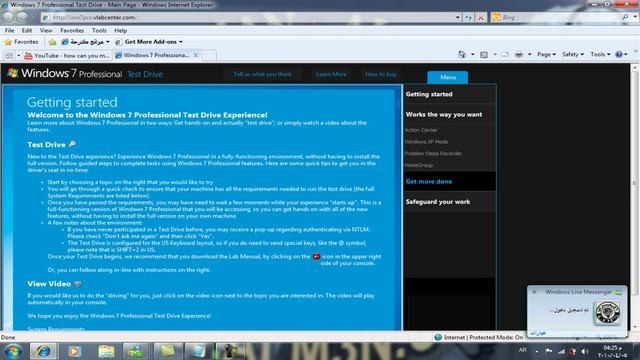The width and height of the screenshot is (640, 360).
Task: Expand the Home button dropdown arrow
Action: click(472, 55)
